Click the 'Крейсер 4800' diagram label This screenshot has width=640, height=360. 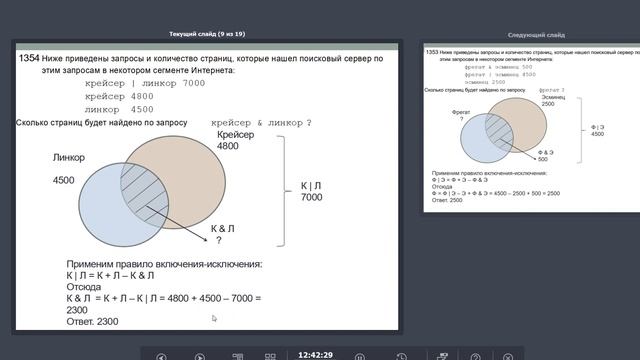pos(236,140)
